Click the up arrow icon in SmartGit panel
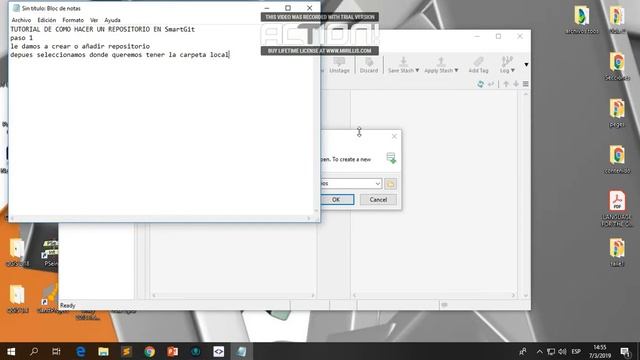Viewport: 640px width, 360px height. [x=506, y=84]
